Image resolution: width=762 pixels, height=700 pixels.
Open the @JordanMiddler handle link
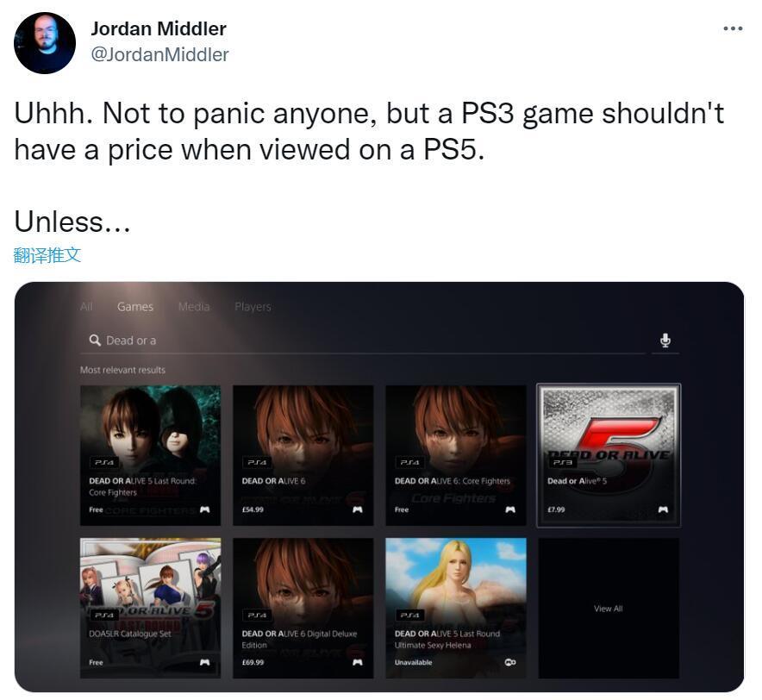click(x=159, y=54)
